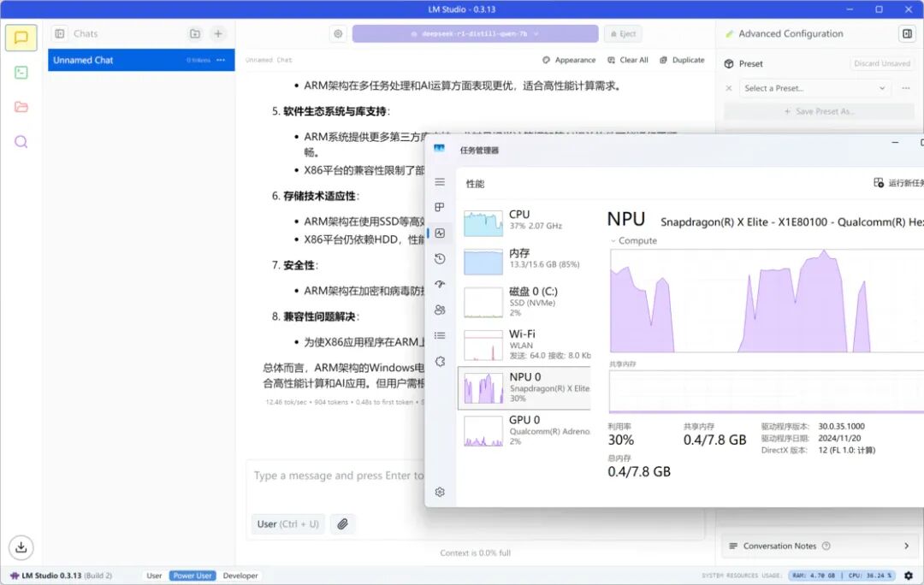Open model settings gear beside model selector
The image size is (924, 585).
click(x=338, y=34)
